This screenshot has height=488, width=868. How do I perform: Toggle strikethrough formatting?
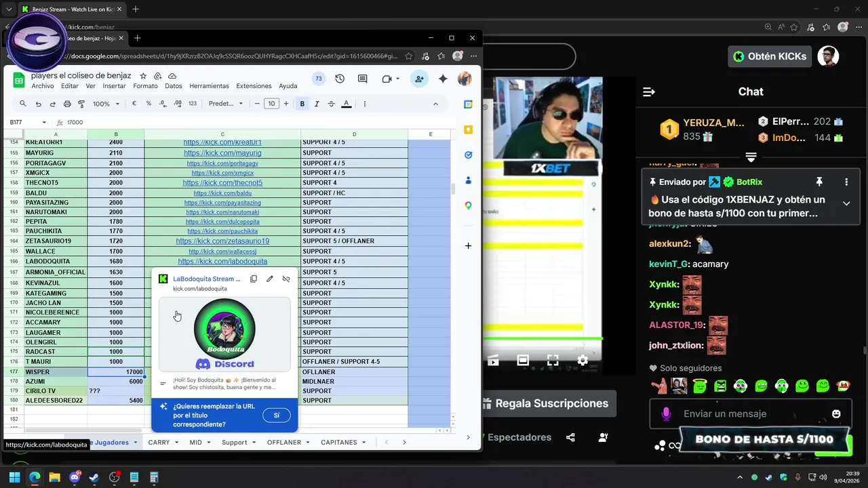(331, 104)
